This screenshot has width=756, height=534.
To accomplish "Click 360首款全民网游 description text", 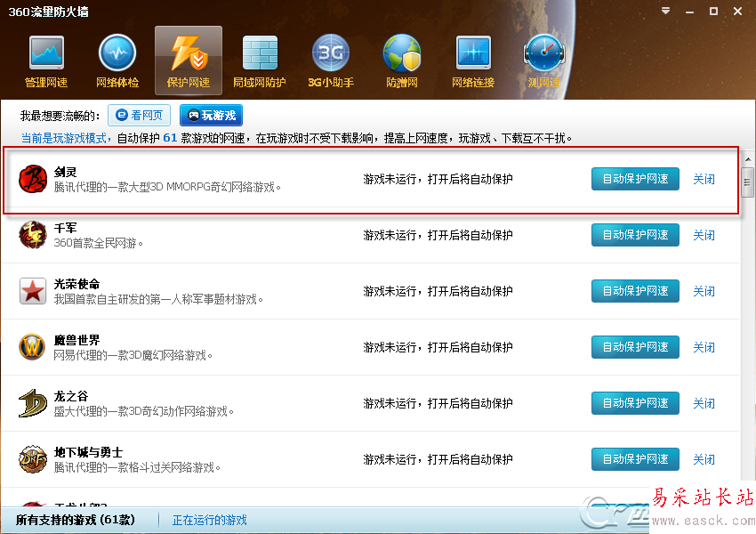I will 98,243.
